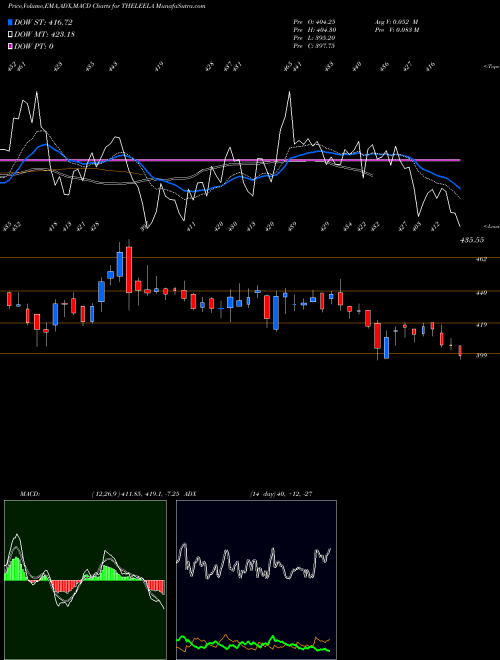The width and height of the screenshot is (500, 660).
Task: Click the blue DOW ST legend swatch
Action: [x=10, y=22]
